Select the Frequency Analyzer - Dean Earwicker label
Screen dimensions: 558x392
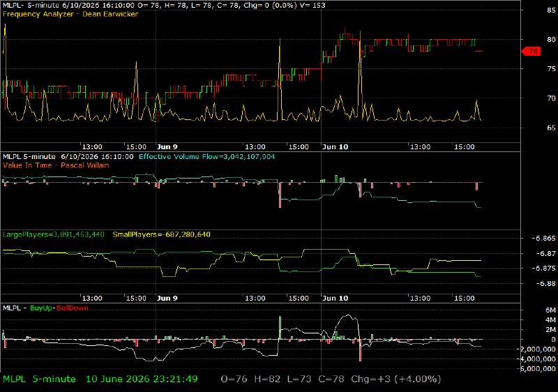(70, 14)
